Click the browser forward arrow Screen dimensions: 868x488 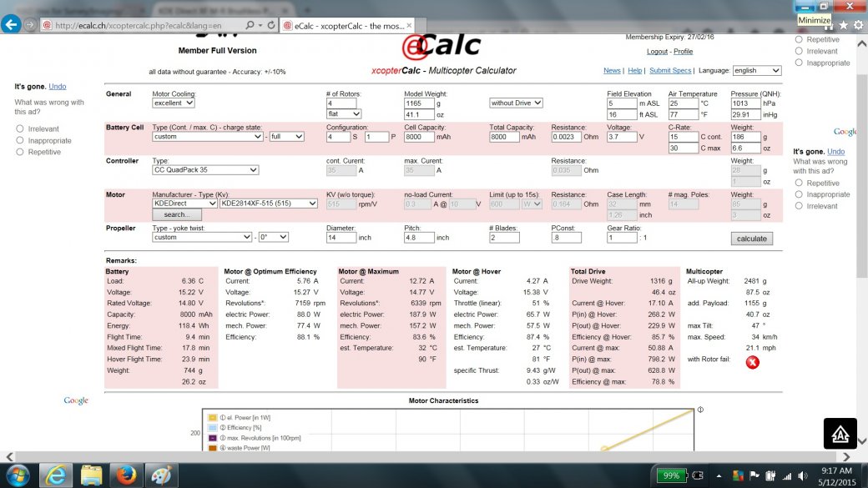point(30,25)
